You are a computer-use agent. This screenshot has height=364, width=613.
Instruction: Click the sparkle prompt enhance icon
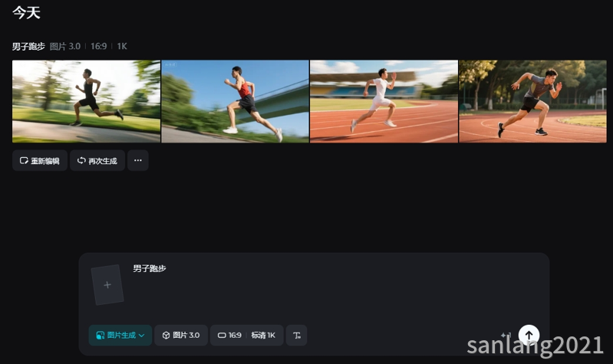pyautogui.click(x=506, y=336)
